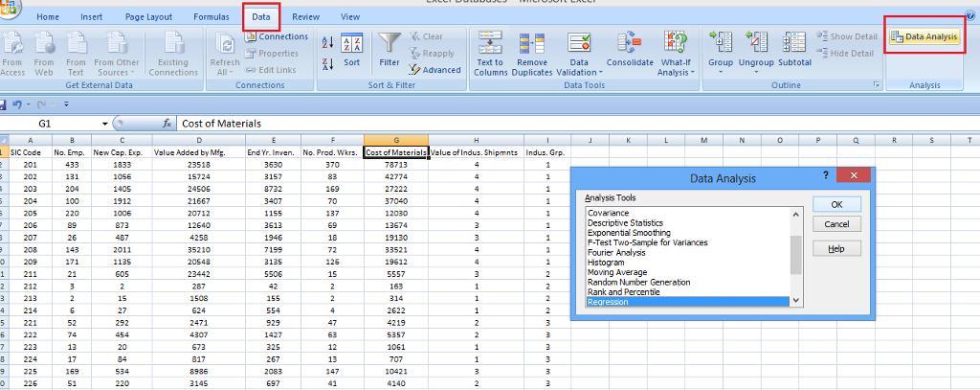Select column G header

[x=396, y=140]
